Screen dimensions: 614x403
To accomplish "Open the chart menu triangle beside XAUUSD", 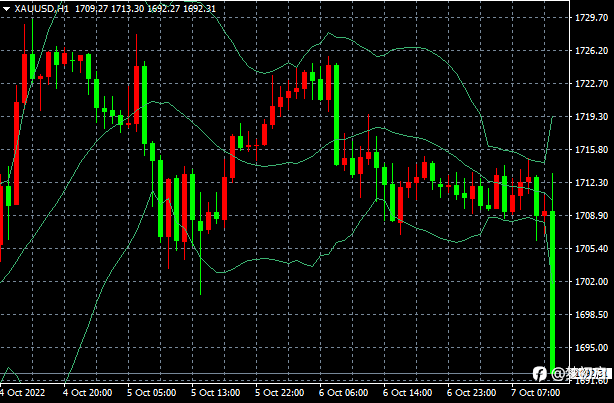I will [6, 9].
